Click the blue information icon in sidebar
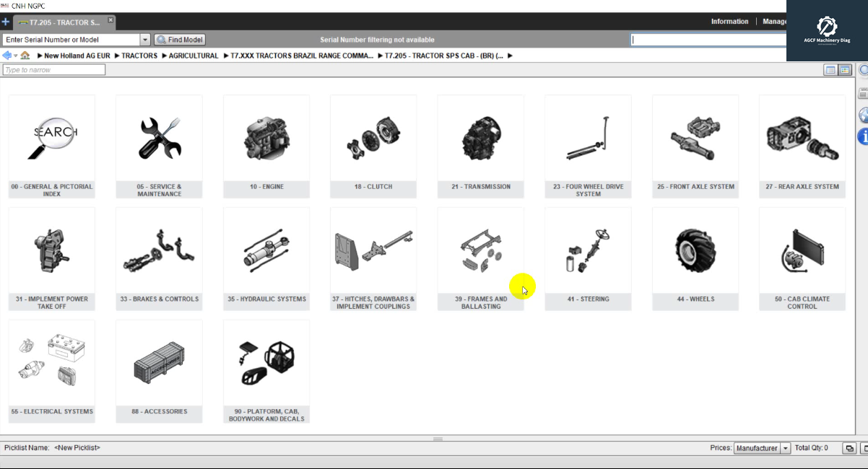Screen dimensions: 868x469 coord(864,136)
